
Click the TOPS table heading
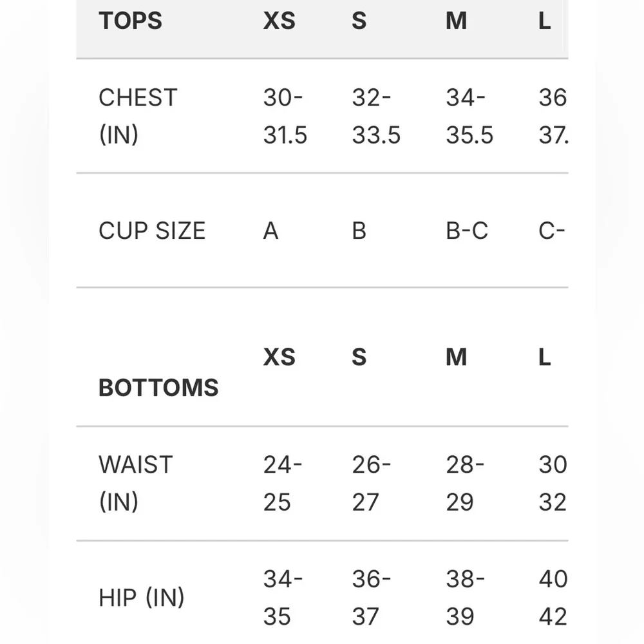(x=130, y=21)
